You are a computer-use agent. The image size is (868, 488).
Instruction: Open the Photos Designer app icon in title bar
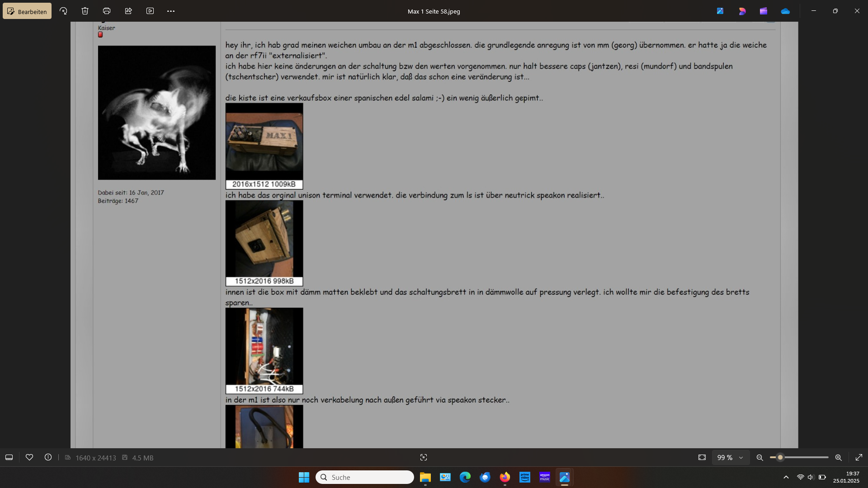click(x=720, y=11)
